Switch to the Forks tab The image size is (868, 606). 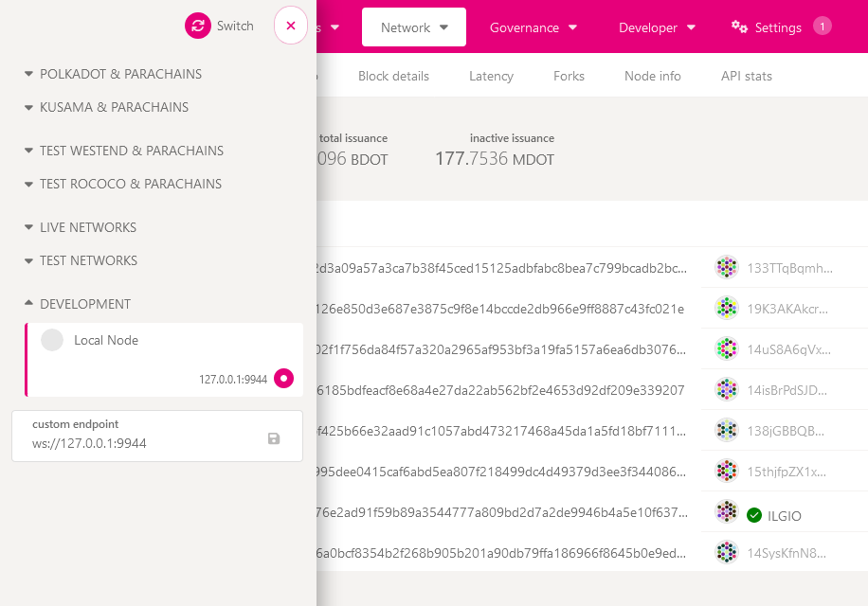click(x=569, y=77)
